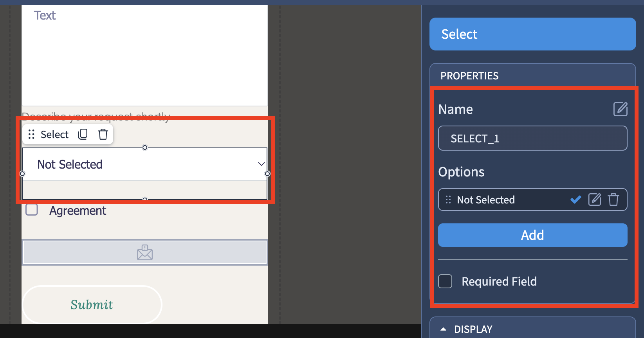The width and height of the screenshot is (644, 338).
Task: Collapse the DISPLAY section
Action: [443, 329]
